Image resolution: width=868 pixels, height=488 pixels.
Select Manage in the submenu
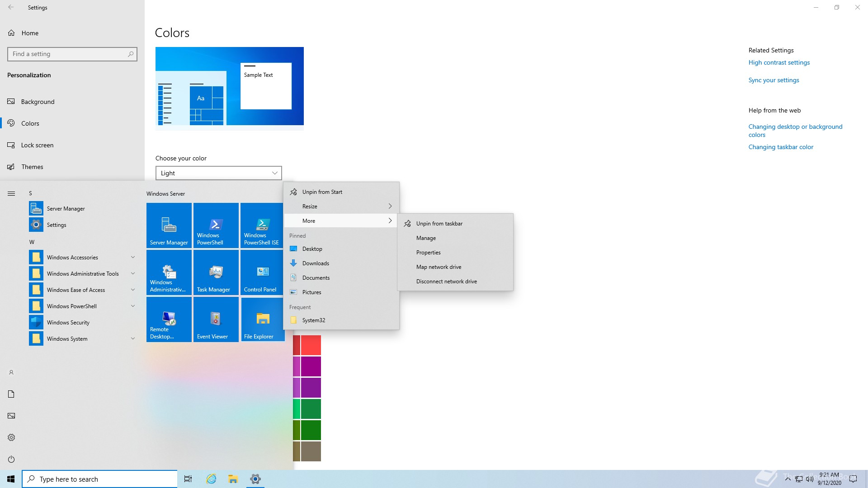(455, 238)
